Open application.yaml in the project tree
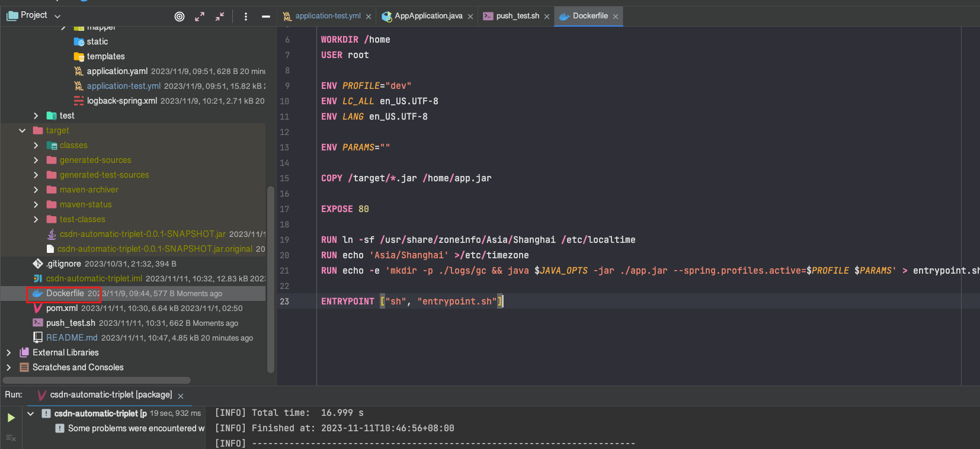Image resolution: width=980 pixels, height=449 pixels. [117, 71]
